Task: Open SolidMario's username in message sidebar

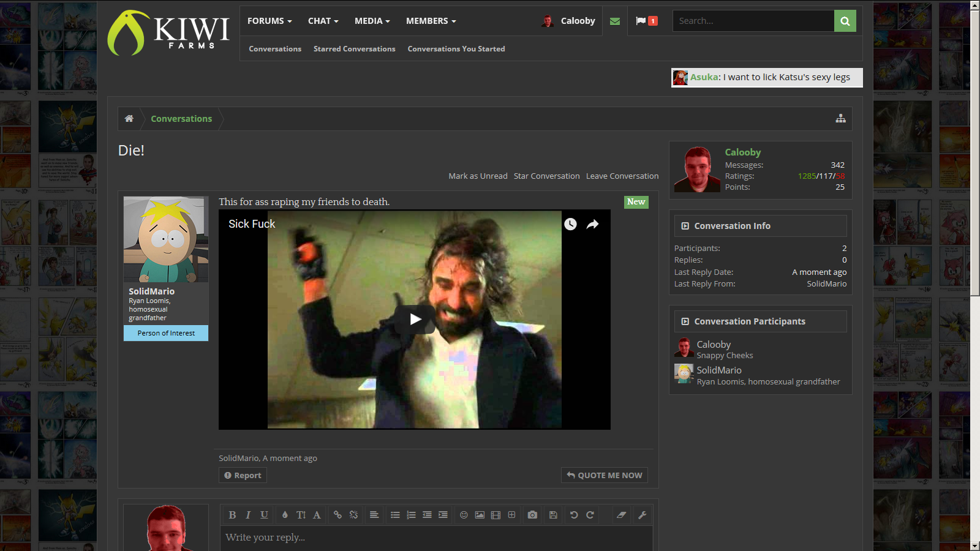Action: click(151, 291)
